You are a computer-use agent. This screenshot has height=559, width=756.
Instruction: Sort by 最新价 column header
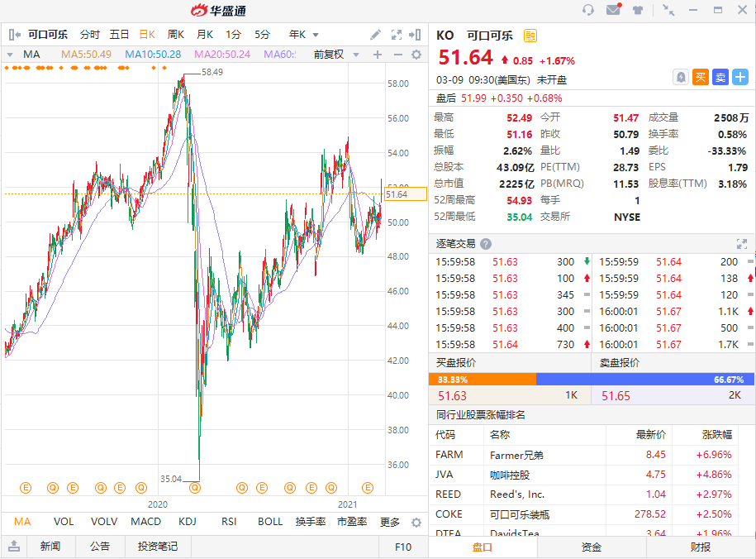(x=650, y=435)
